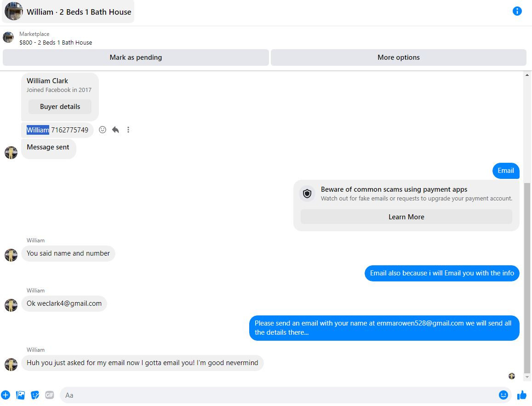Open more actions plus icon
Viewport: 532px width, 406px height.
point(6,395)
